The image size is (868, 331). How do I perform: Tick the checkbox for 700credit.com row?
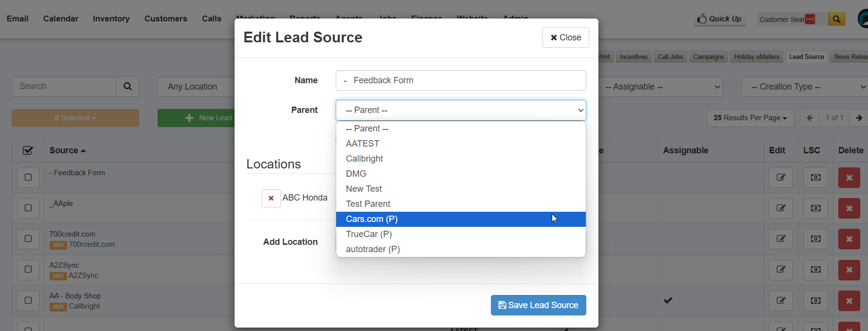[x=28, y=239]
